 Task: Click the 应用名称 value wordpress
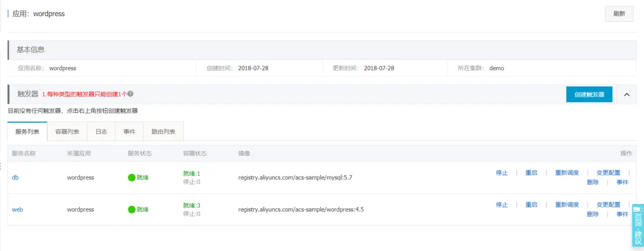(62, 68)
